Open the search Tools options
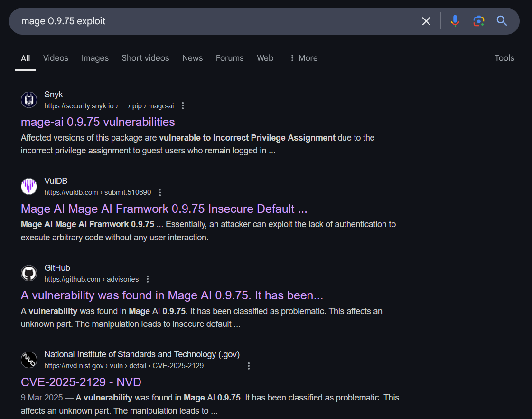This screenshot has width=532, height=419. tap(504, 58)
